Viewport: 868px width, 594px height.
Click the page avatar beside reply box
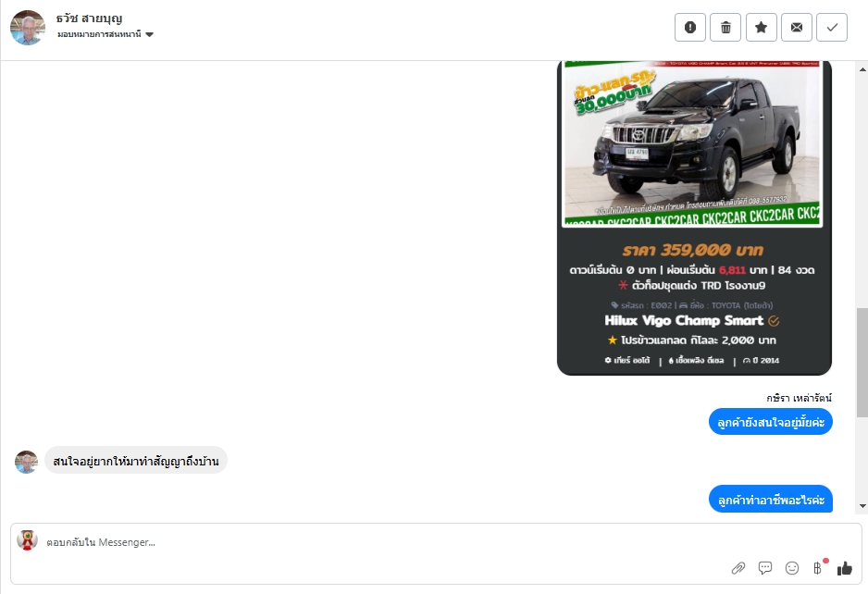(x=27, y=540)
